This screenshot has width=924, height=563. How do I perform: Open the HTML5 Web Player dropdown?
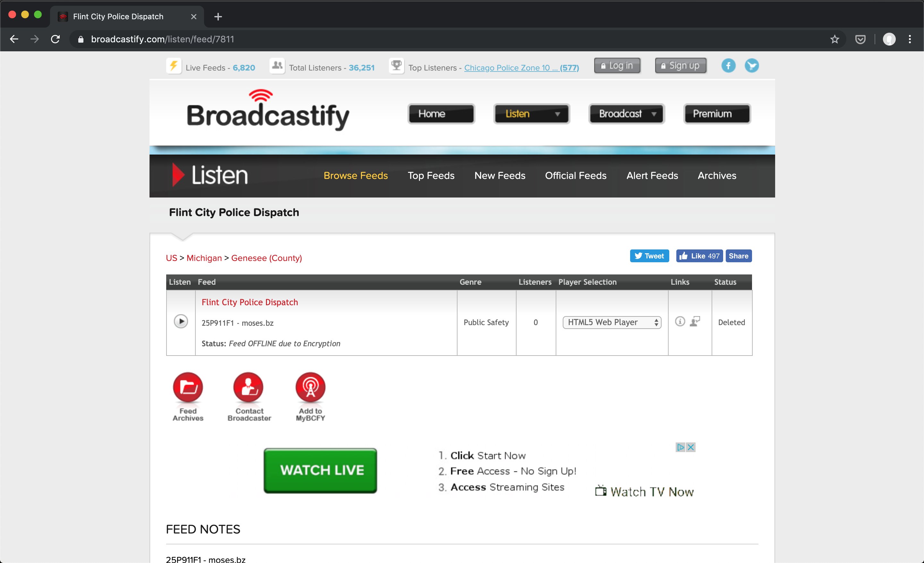612,322
